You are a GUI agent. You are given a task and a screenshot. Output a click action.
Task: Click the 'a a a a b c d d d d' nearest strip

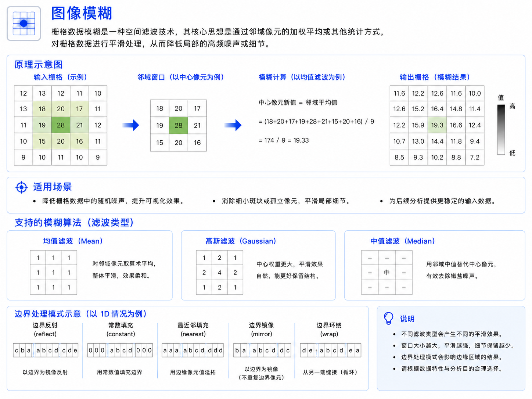[193, 351]
